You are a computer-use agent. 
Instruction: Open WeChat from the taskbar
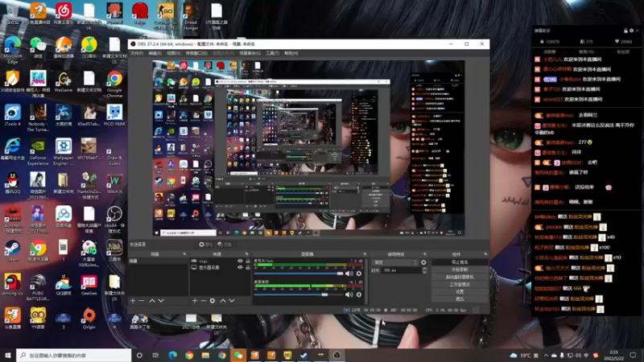tap(238, 356)
